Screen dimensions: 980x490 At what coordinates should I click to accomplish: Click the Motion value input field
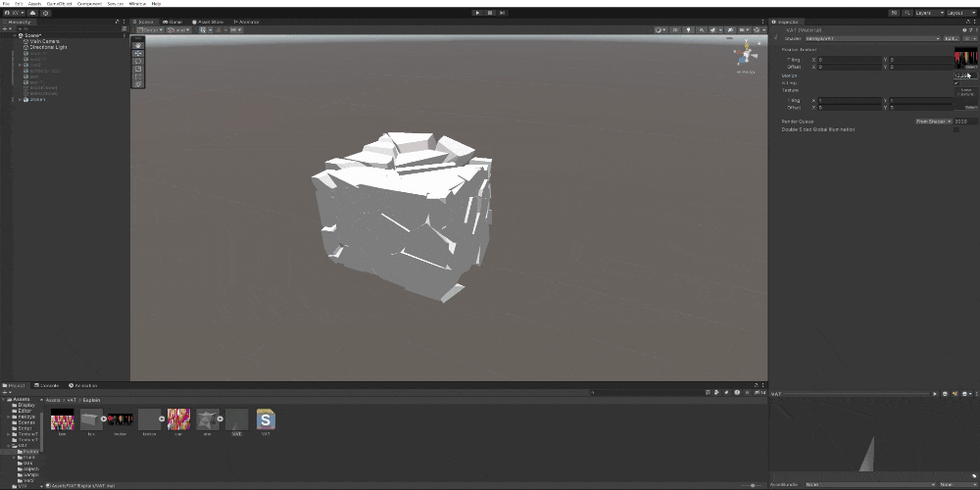coord(965,75)
